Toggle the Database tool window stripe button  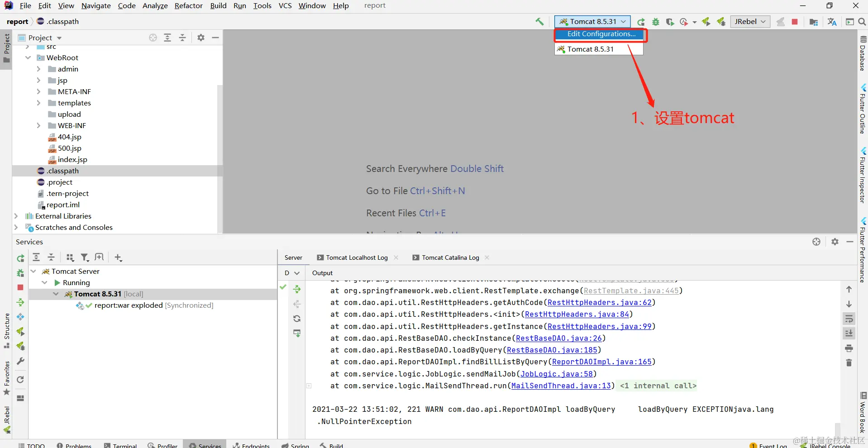(x=863, y=53)
